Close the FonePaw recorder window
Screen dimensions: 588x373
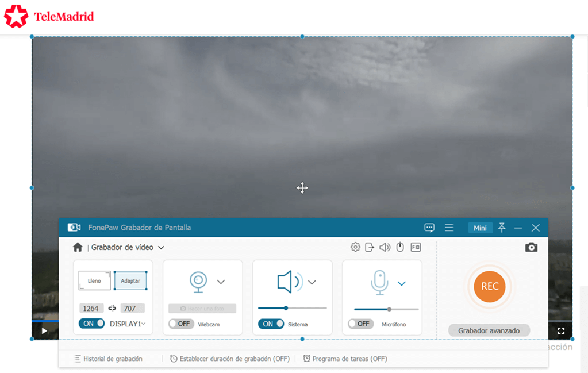[x=536, y=228]
